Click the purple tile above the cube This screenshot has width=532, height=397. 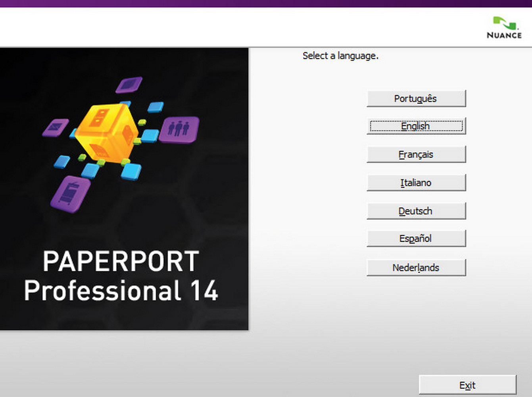click(129, 85)
